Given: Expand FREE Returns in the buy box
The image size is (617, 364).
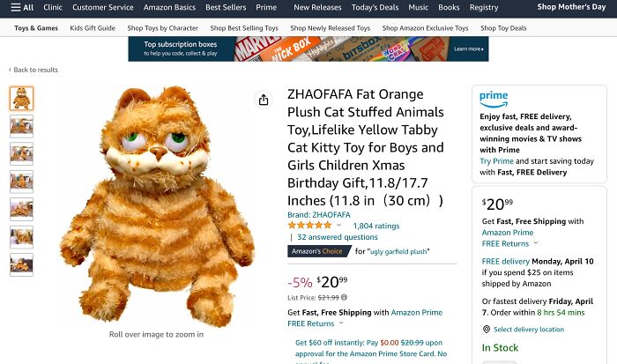Looking at the screenshot, I should click(536, 243).
